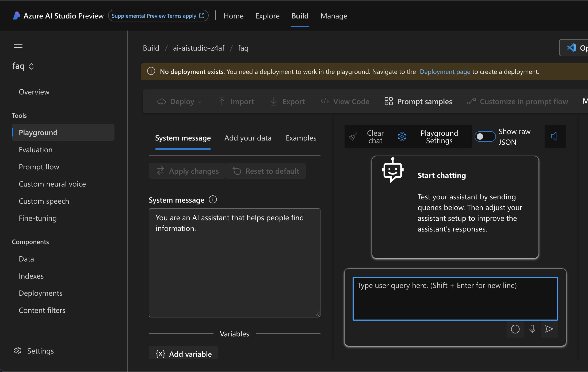Select the Add your data tab
The image size is (588, 372).
click(x=248, y=138)
